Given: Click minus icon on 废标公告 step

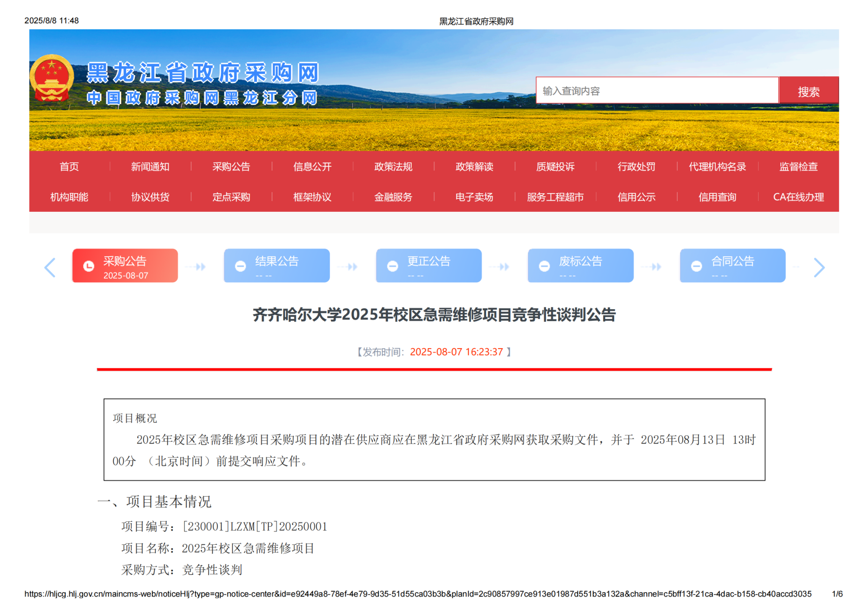Looking at the screenshot, I should pyautogui.click(x=544, y=266).
